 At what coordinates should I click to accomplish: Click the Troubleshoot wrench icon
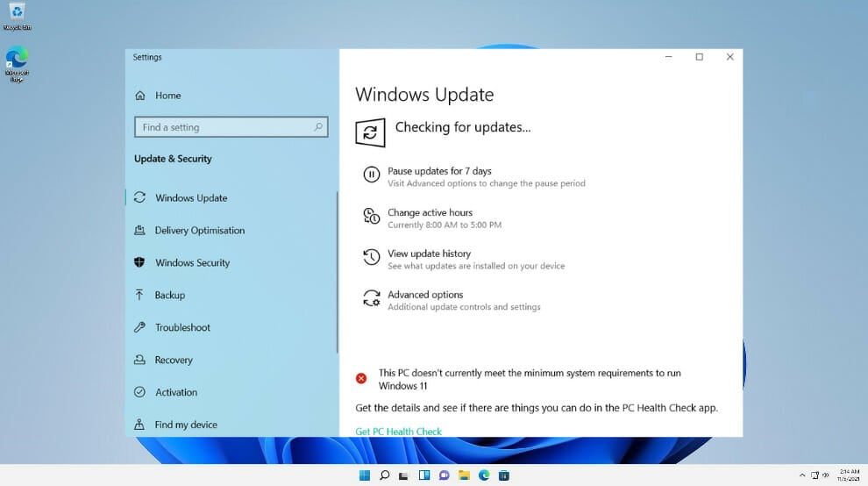pyautogui.click(x=139, y=327)
